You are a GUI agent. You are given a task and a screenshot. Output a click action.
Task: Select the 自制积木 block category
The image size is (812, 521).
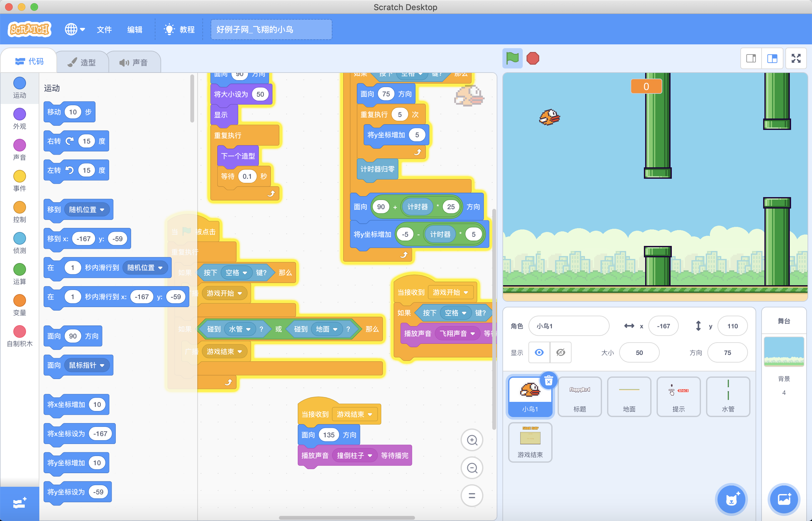point(20,337)
